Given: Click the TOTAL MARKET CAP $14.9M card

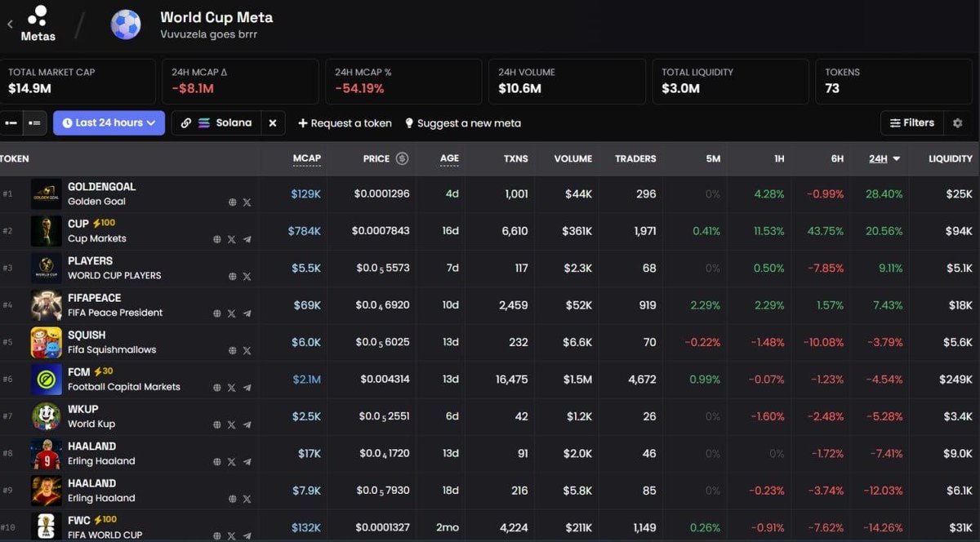Looking at the screenshot, I should tap(78, 81).
